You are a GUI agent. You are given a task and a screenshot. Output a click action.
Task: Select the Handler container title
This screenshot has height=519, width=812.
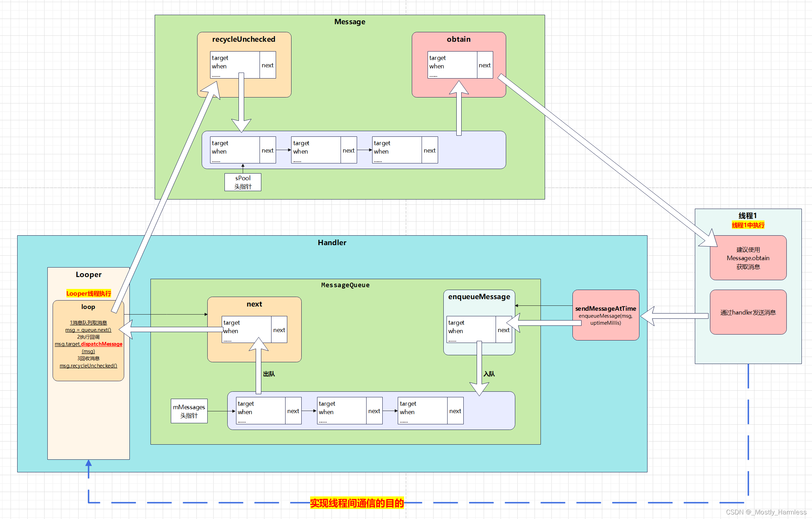pos(332,243)
